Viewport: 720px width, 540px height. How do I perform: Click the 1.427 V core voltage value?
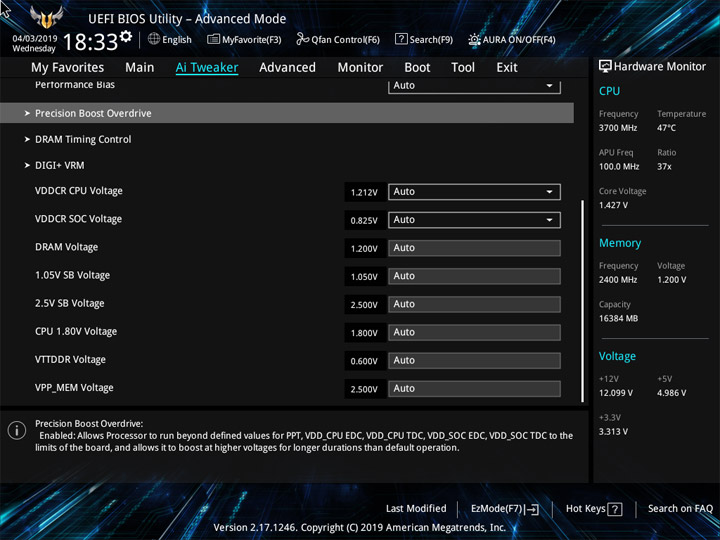click(x=613, y=205)
